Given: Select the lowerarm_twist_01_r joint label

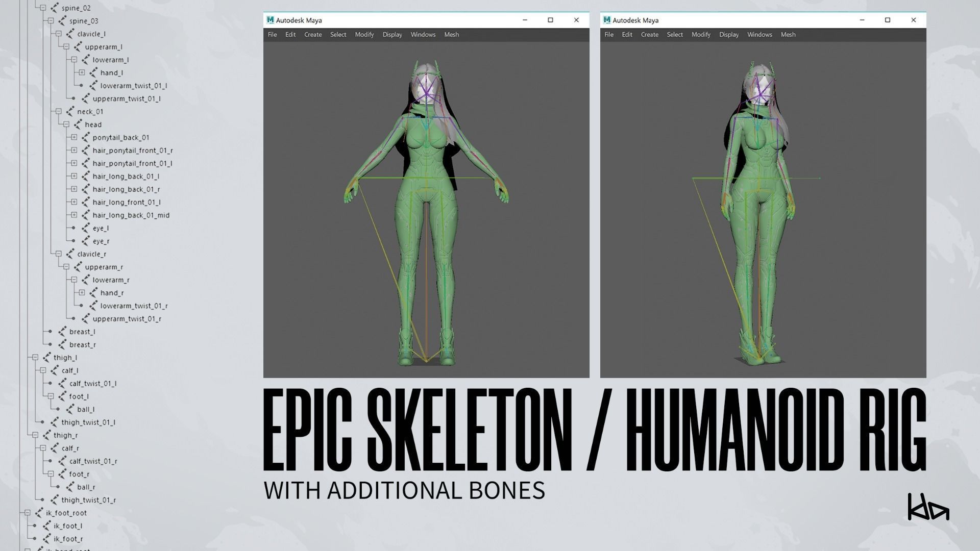Looking at the screenshot, I should [134, 306].
